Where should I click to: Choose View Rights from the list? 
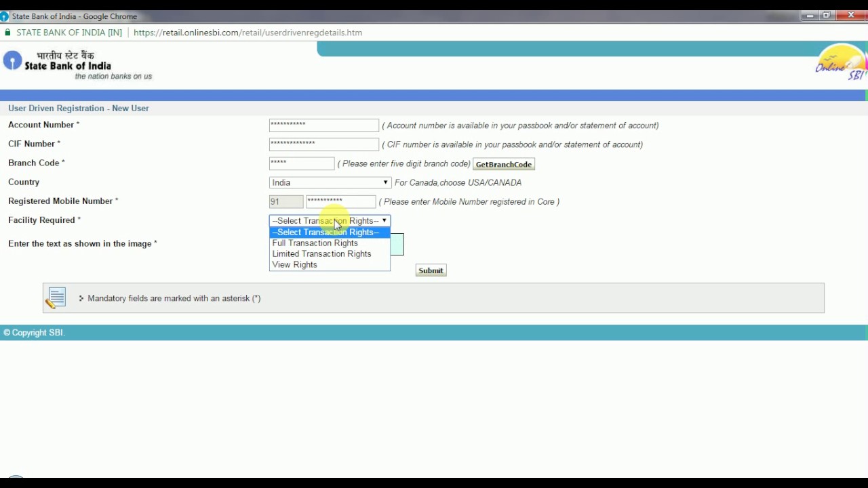330,264
